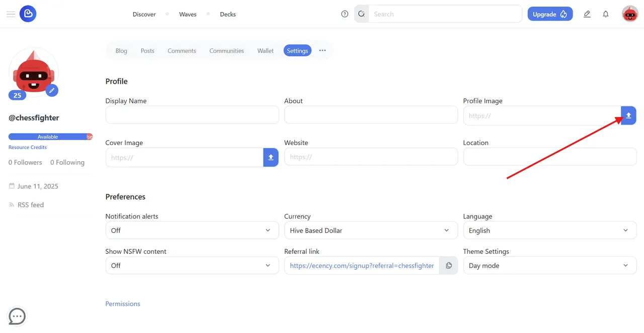The image size is (644, 333).
Task: Click the Resource Credits available bar
Action: click(50, 137)
